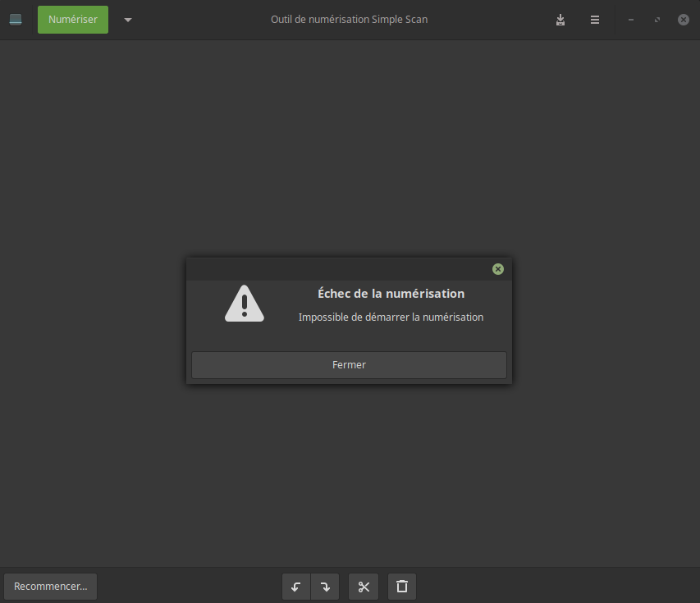Select the crop scissors tool
This screenshot has width=700, height=603.
pyautogui.click(x=364, y=587)
